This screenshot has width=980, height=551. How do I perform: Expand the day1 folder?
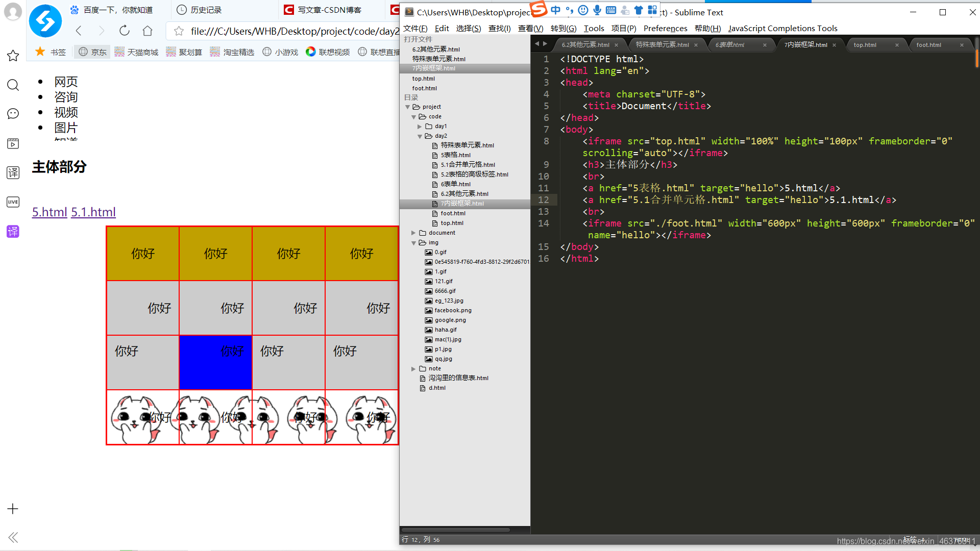coord(420,127)
